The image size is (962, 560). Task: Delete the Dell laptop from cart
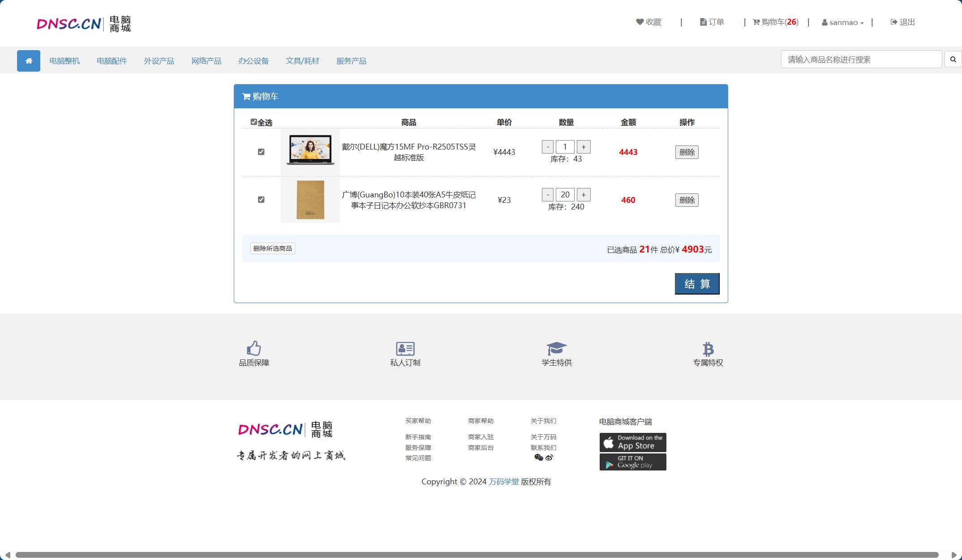(687, 152)
